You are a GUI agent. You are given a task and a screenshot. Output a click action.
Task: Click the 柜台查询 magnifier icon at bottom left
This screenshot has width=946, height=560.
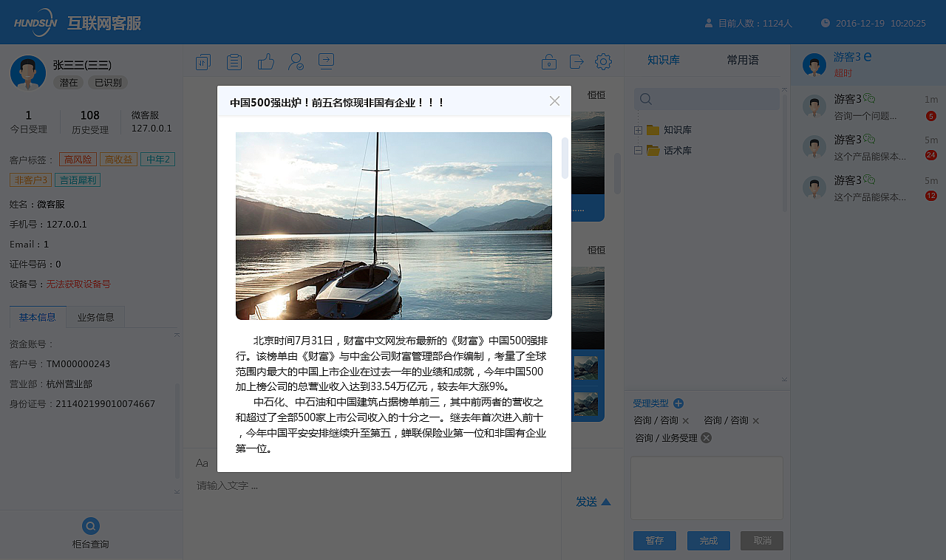coord(90,525)
